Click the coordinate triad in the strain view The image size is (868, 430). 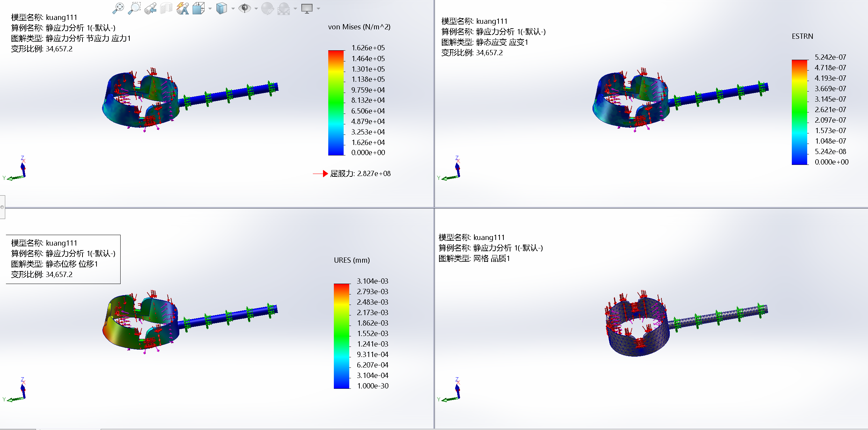pos(450,169)
